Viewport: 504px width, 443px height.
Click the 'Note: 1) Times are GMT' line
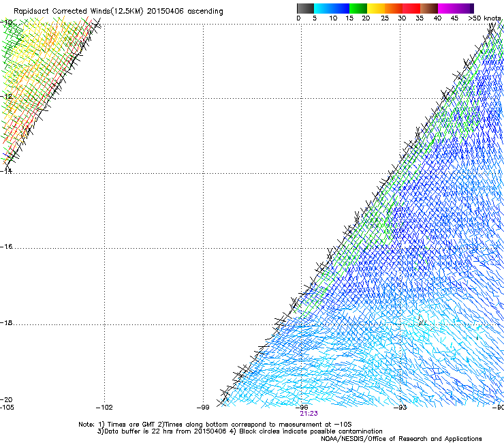click(x=215, y=425)
